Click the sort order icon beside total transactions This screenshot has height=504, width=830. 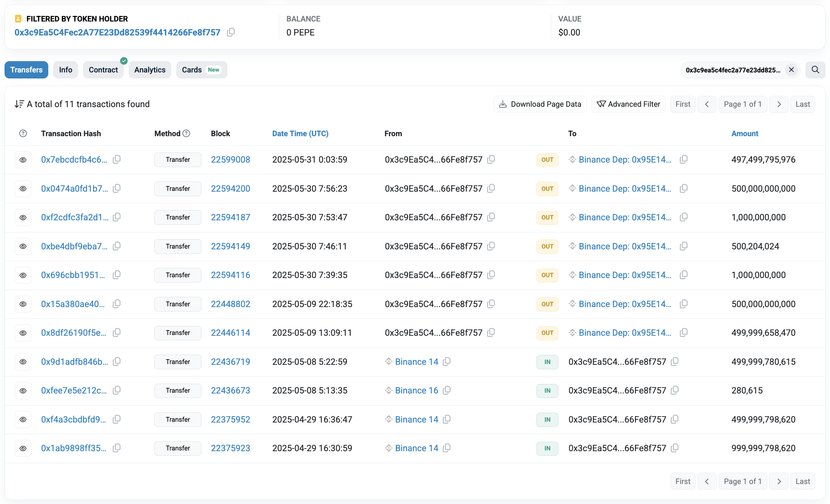click(19, 104)
